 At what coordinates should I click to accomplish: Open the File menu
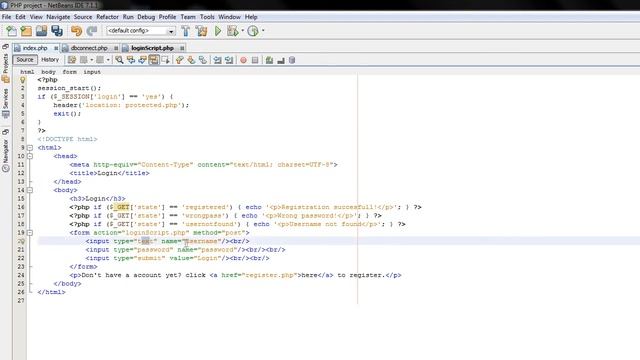[x=7, y=17]
